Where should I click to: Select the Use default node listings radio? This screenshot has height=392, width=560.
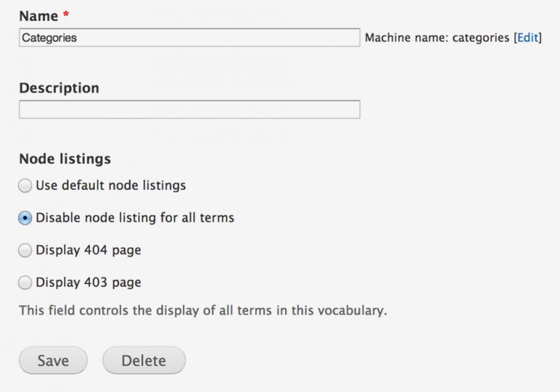26,186
